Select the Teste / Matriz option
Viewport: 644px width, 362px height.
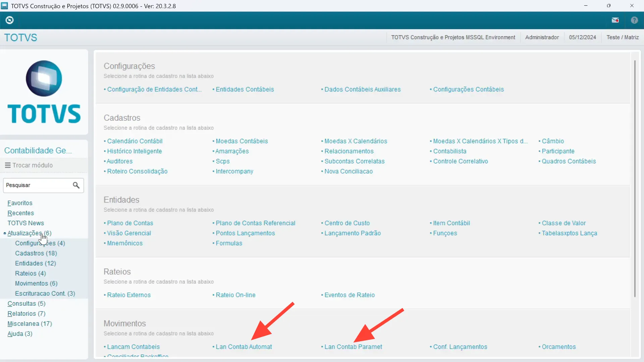tap(622, 37)
